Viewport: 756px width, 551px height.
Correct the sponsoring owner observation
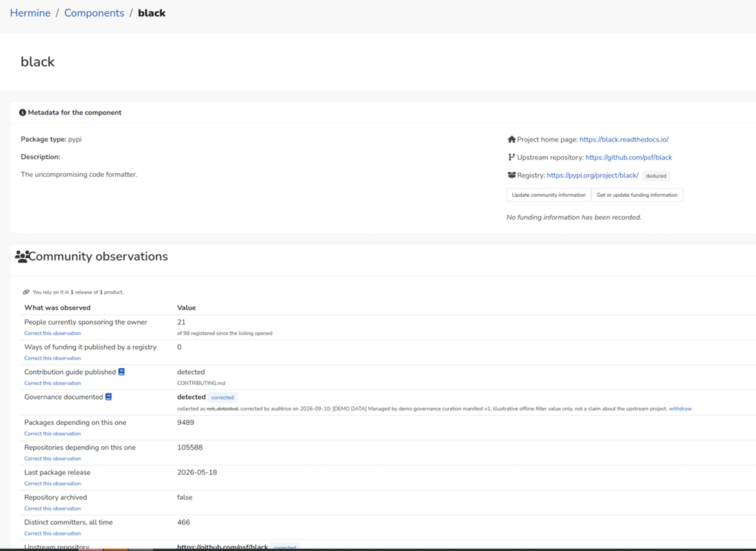pyautogui.click(x=52, y=333)
